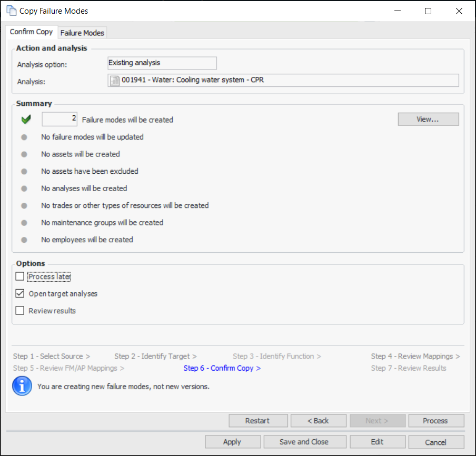Click grey bullet beside 'No employees will be created'
Image resolution: width=476 pixels, height=456 pixels.
24,240
